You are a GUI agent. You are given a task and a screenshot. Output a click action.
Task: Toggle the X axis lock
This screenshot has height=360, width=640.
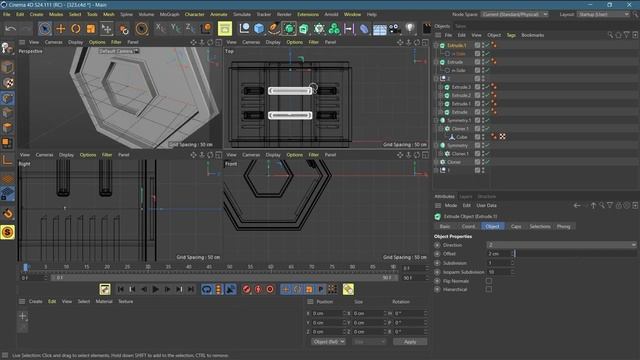[x=161, y=28]
